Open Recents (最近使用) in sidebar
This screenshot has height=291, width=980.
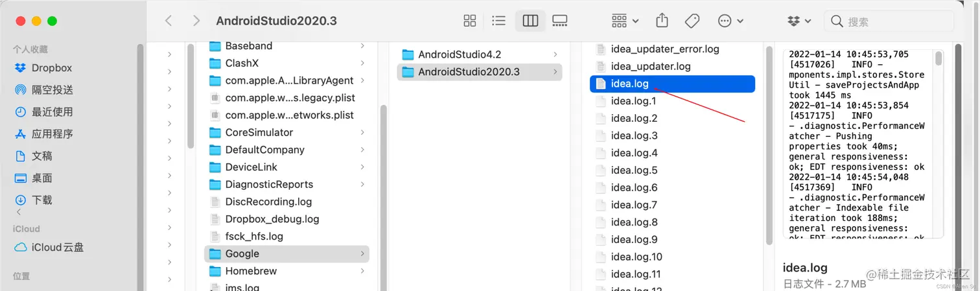coord(43,112)
